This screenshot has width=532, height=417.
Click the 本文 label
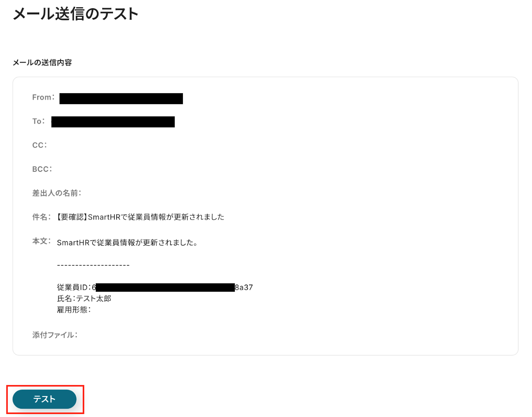point(41,241)
